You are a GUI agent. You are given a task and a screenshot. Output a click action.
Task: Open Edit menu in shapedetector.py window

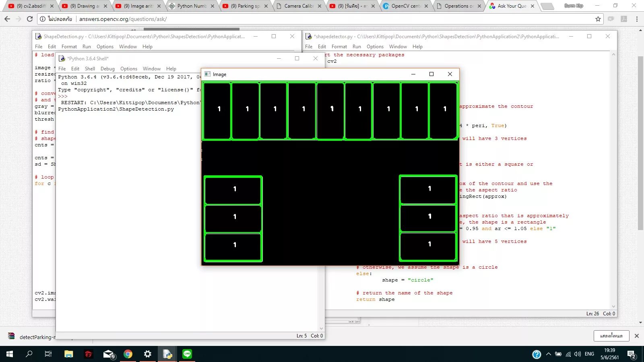pos(322,47)
